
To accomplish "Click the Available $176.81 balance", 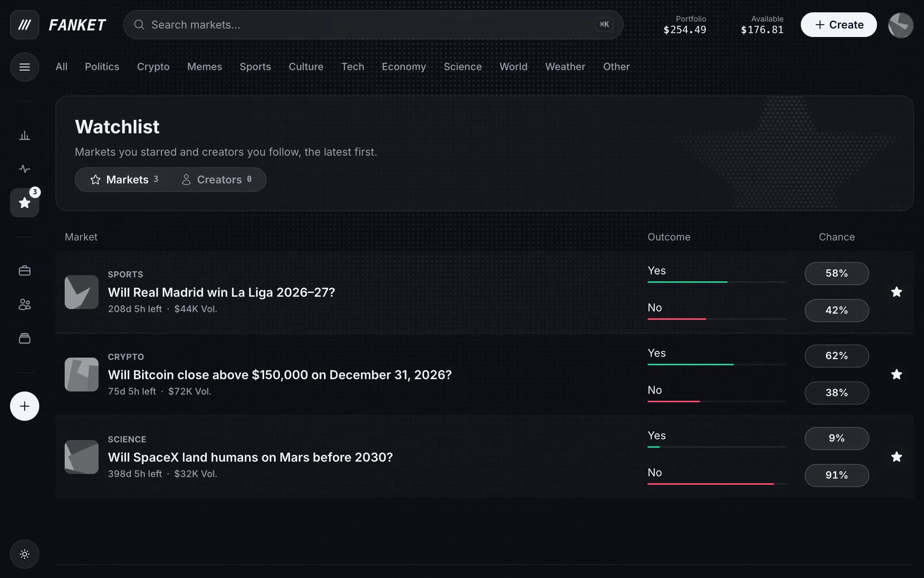I will [762, 25].
